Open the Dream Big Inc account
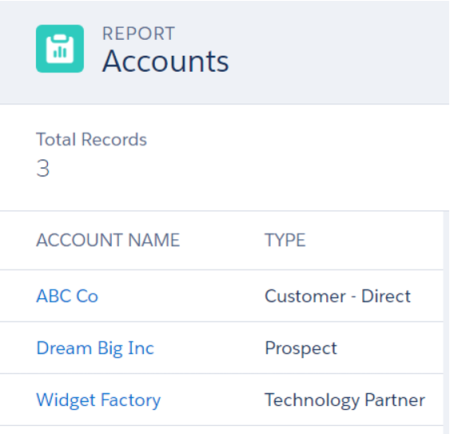450x434 pixels. (95, 348)
